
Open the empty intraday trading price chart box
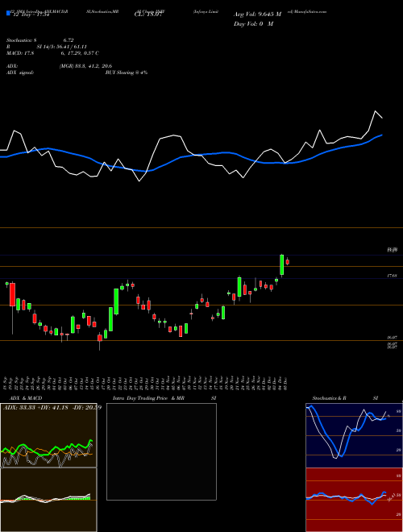click(x=161, y=451)
